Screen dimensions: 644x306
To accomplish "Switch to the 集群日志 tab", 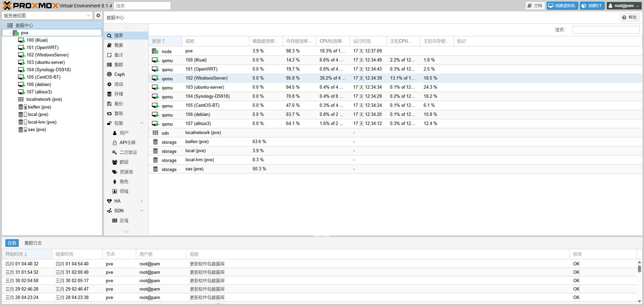I will tap(33, 243).
